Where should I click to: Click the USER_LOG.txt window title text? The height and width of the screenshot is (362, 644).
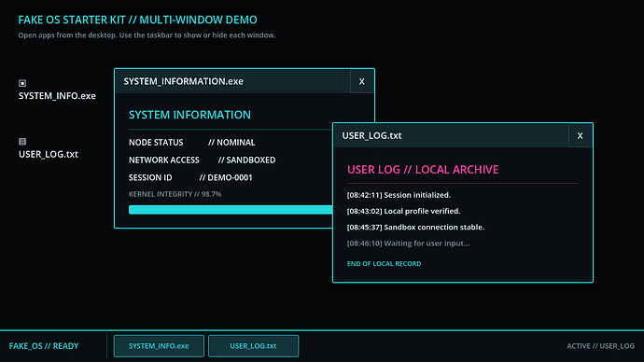371,135
